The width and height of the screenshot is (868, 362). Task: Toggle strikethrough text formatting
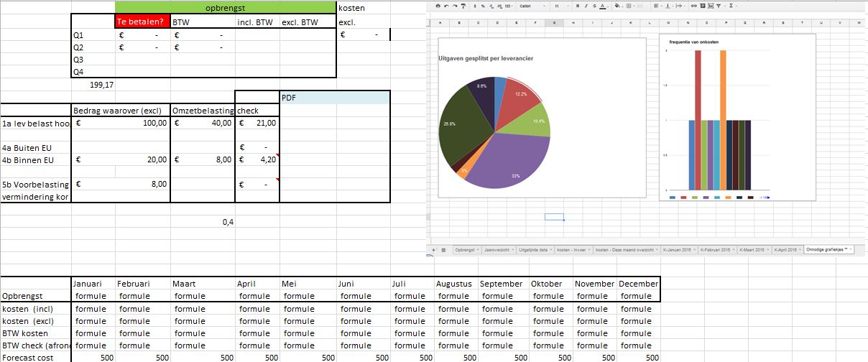pos(593,6)
